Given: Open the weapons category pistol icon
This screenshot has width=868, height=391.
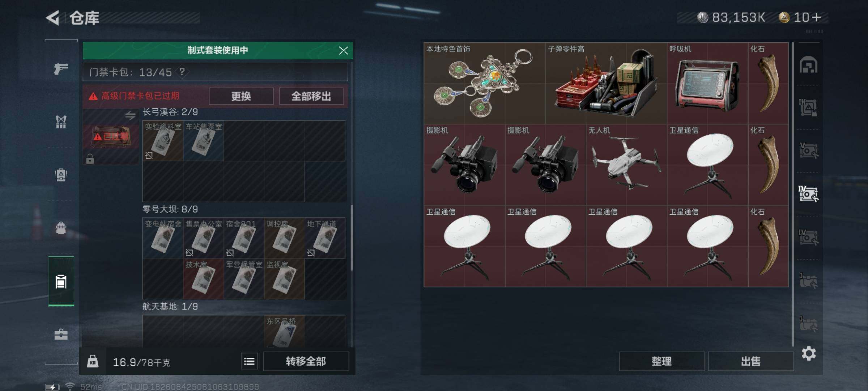Looking at the screenshot, I should (61, 68).
